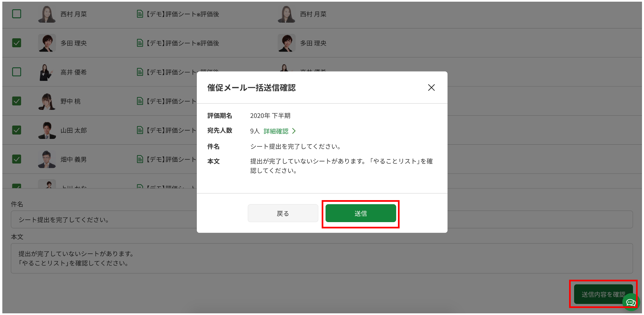Screen dimensions: 644x315
Task: Click sheet document icon in 畑中 義男 row
Action: tap(140, 159)
